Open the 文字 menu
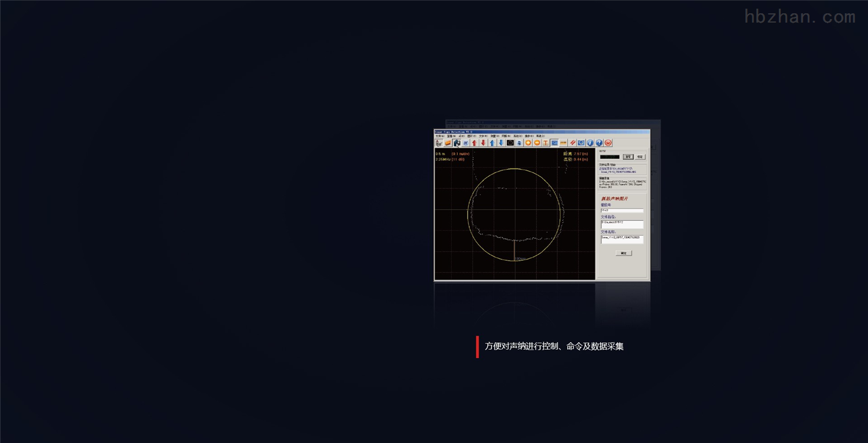Viewport: 868px width, 443px height. pos(483,136)
